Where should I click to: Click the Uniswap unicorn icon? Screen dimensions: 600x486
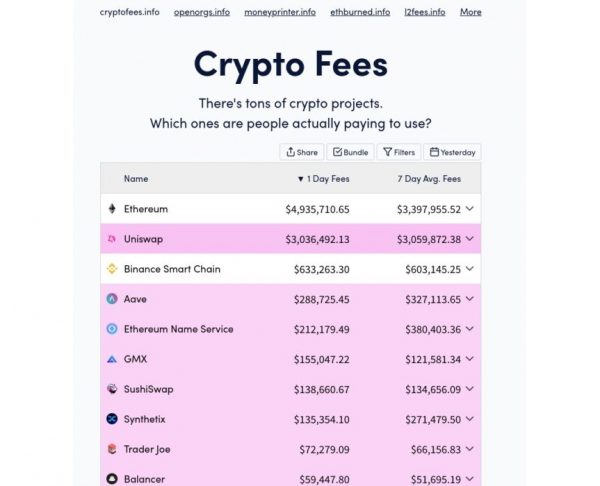(111, 239)
